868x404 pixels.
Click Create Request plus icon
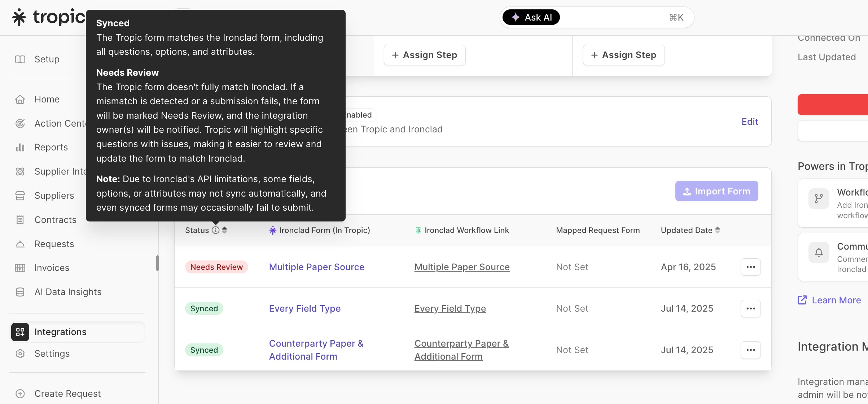[20, 394]
